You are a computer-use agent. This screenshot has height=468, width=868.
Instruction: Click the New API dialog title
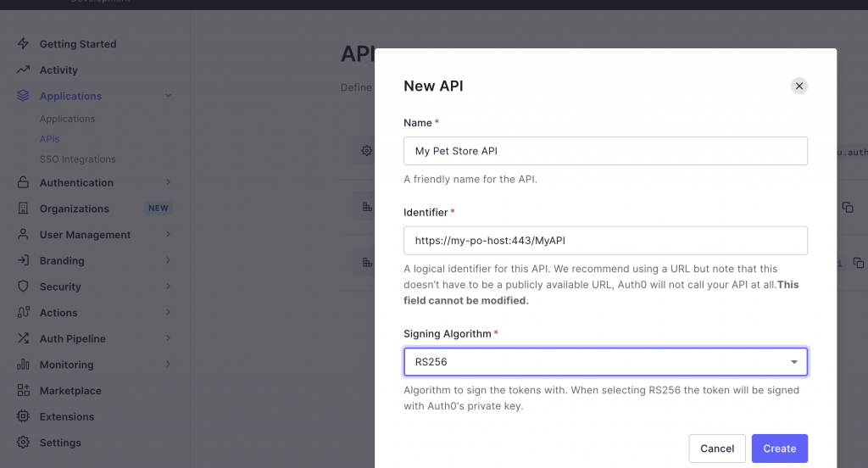pos(433,86)
